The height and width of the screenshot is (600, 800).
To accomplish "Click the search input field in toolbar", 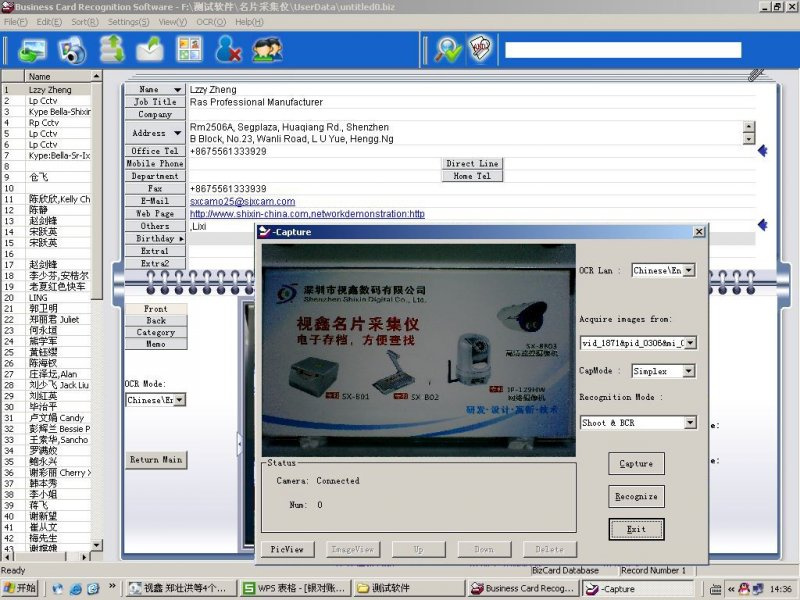I will pos(623,50).
